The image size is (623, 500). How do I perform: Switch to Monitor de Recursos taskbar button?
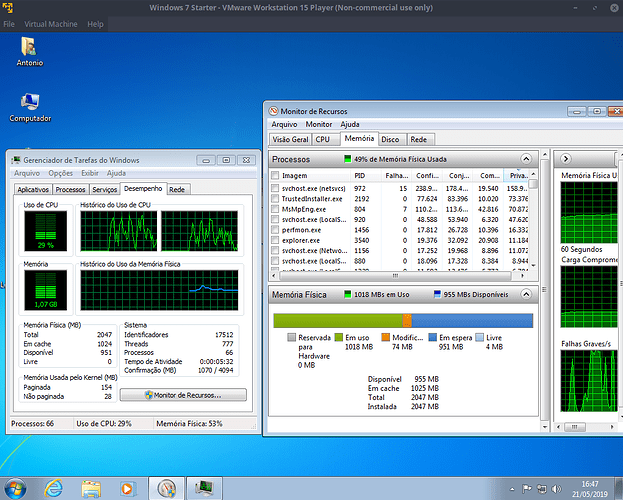click(166, 488)
